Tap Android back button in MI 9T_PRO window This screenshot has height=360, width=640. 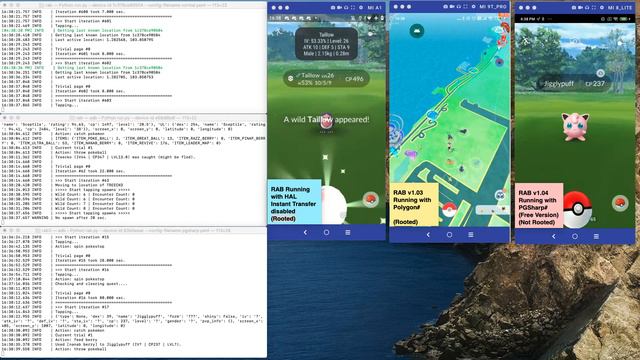pos(428,235)
